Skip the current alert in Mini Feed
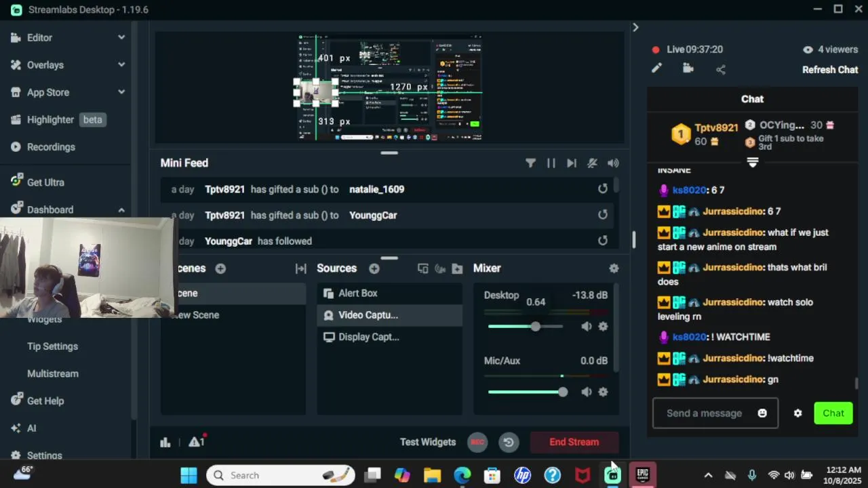Screen dimensions: 868x488 pos(572,163)
